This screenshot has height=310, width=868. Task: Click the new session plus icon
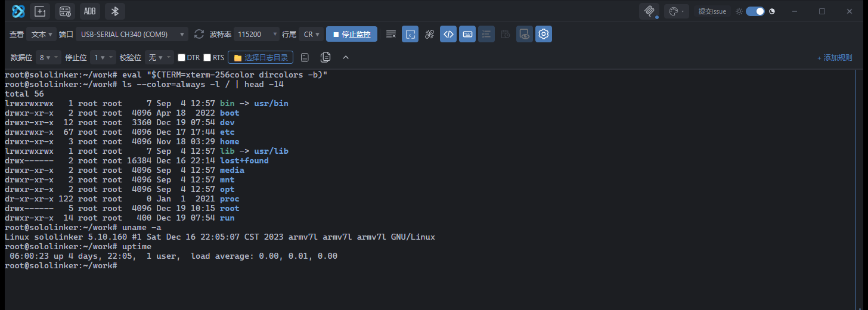[x=40, y=11]
